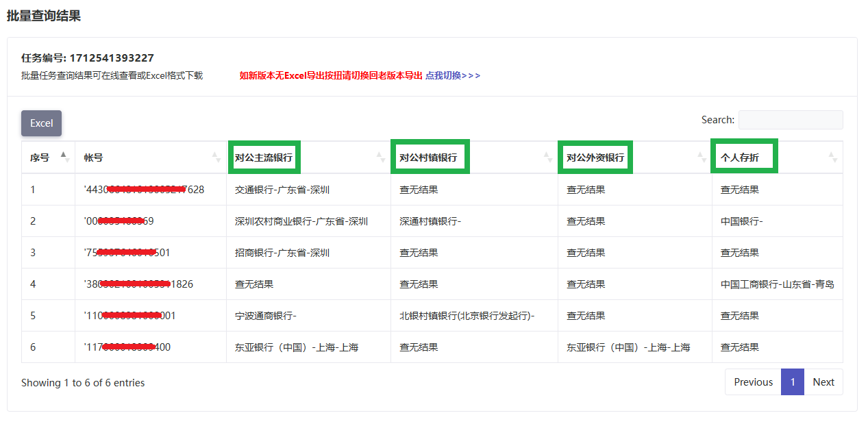868x424 pixels.
Task: Go to Previous page of results
Action: [753, 382]
